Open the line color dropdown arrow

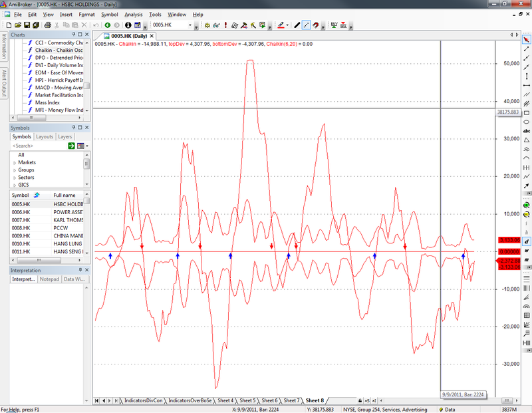[287, 25]
